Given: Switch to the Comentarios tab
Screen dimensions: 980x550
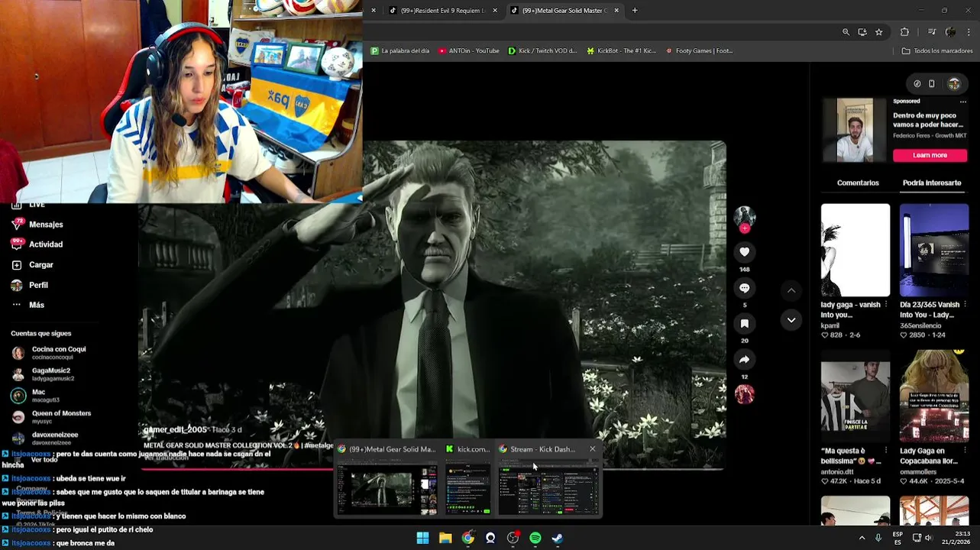Looking at the screenshot, I should click(858, 183).
